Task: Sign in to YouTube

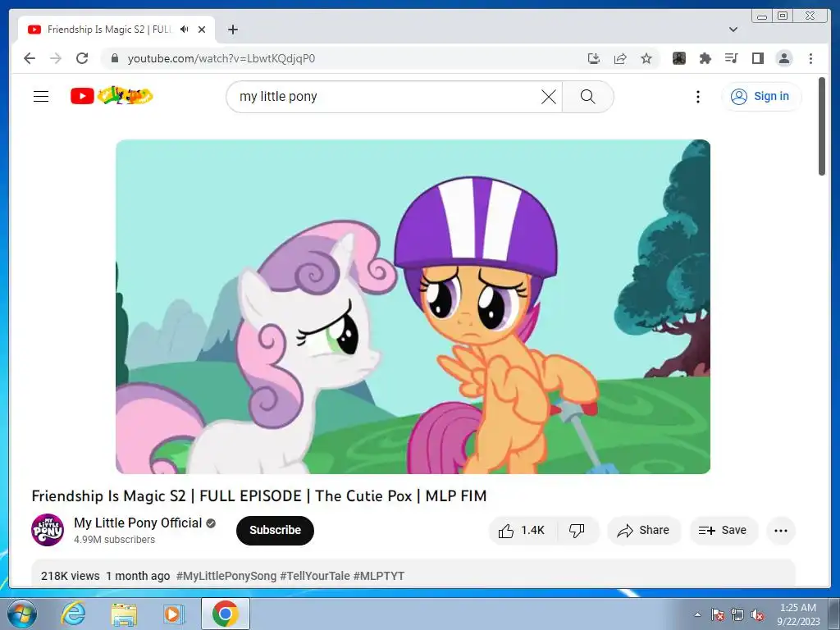Action: (x=760, y=97)
